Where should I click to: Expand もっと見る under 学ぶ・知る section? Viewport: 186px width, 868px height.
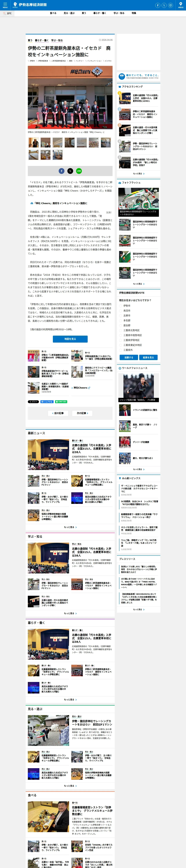70,613
